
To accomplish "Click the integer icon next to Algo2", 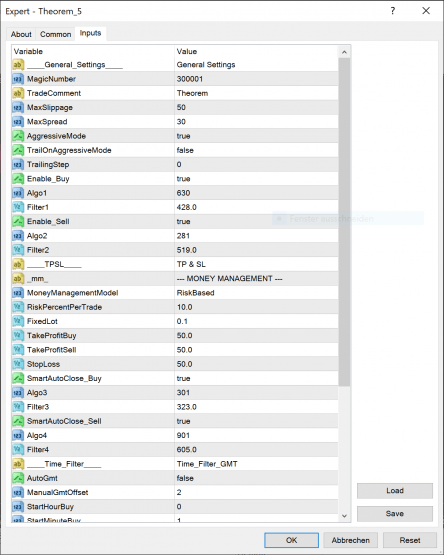I will coord(18,236).
